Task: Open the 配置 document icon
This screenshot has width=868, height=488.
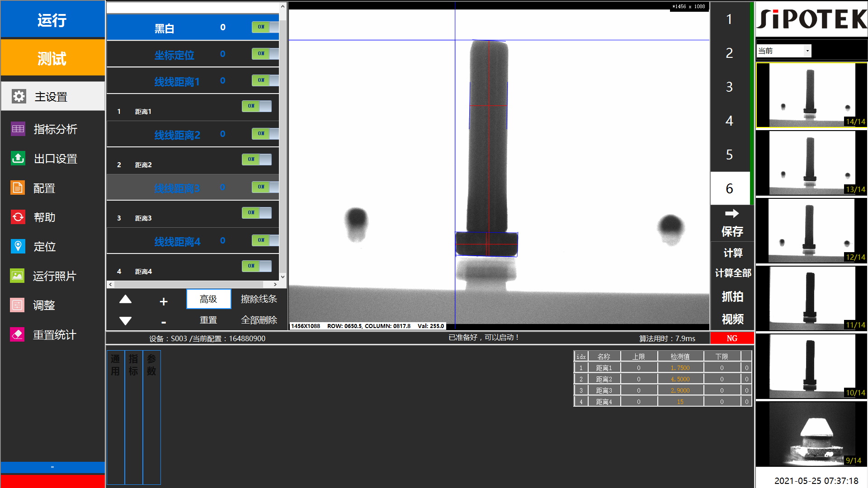Action: [18, 188]
